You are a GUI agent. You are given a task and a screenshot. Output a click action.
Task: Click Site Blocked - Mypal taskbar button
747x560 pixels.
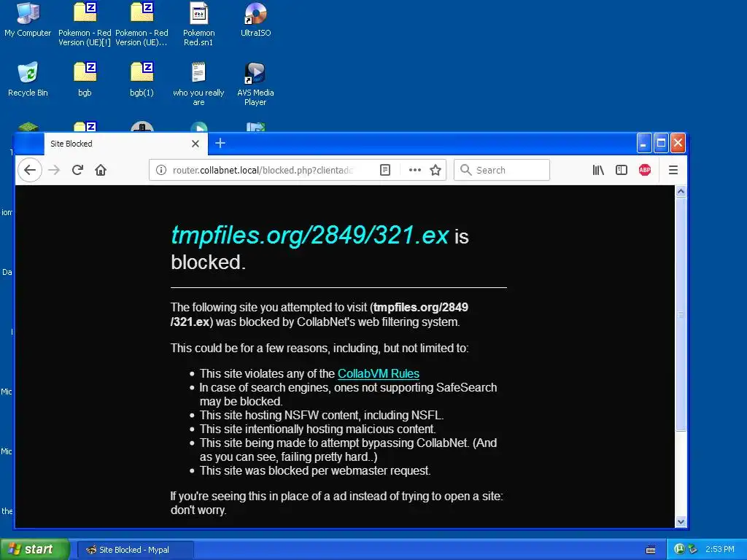coord(135,550)
